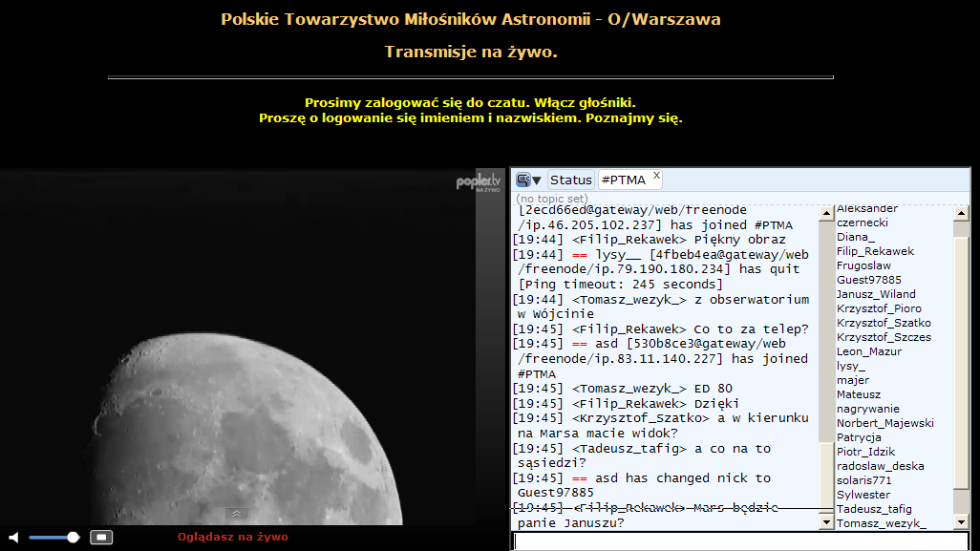This screenshot has height=551, width=980.
Task: Select user radoslaw_deska in nick list
Action: pyautogui.click(x=880, y=467)
